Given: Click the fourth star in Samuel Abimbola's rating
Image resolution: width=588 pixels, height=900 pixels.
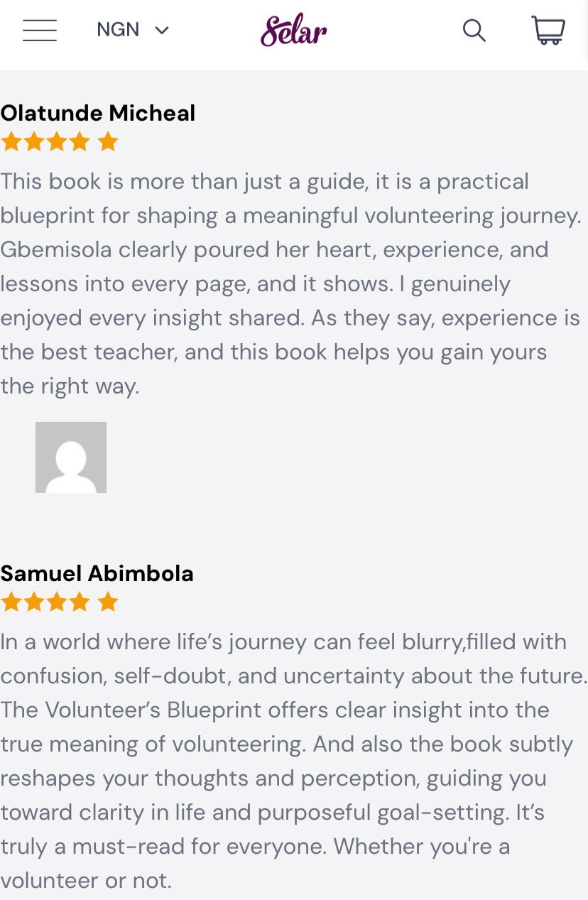Looking at the screenshot, I should point(80,602).
